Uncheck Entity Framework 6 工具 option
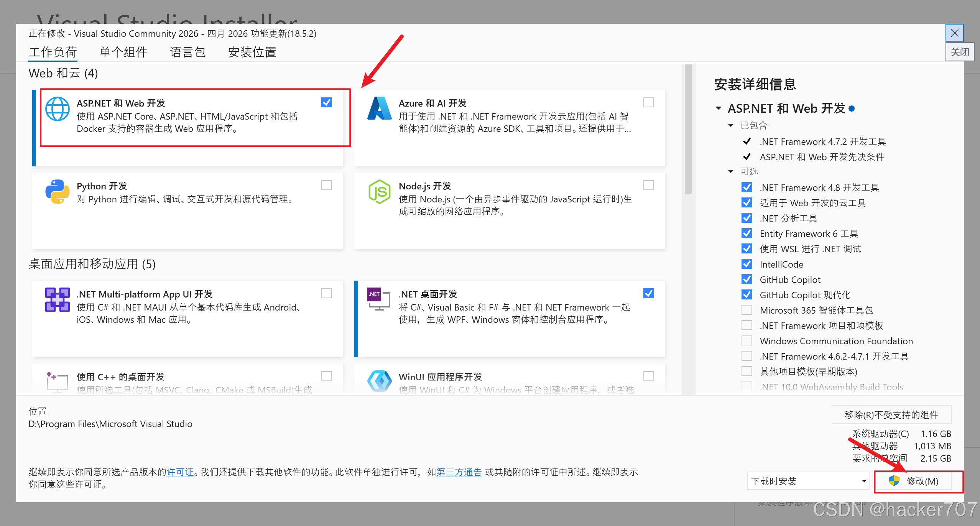The image size is (980, 526). coord(747,233)
